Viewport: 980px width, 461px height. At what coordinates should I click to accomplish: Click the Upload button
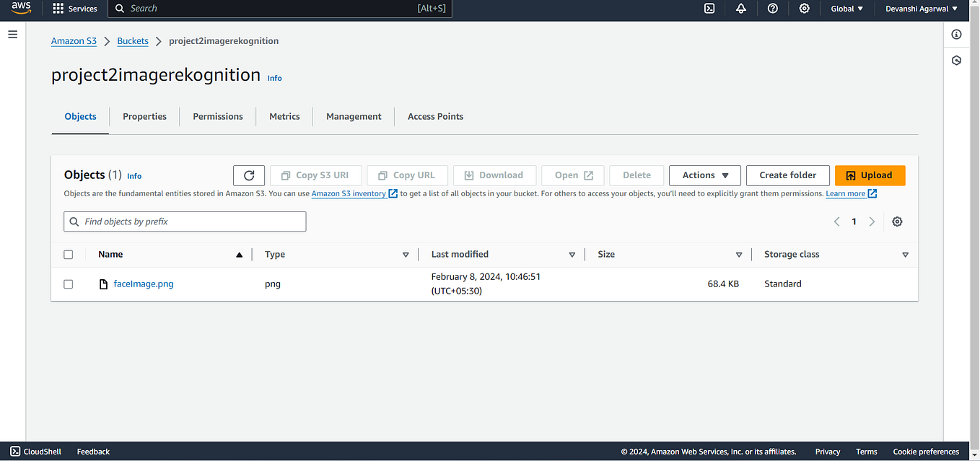pyautogui.click(x=870, y=175)
